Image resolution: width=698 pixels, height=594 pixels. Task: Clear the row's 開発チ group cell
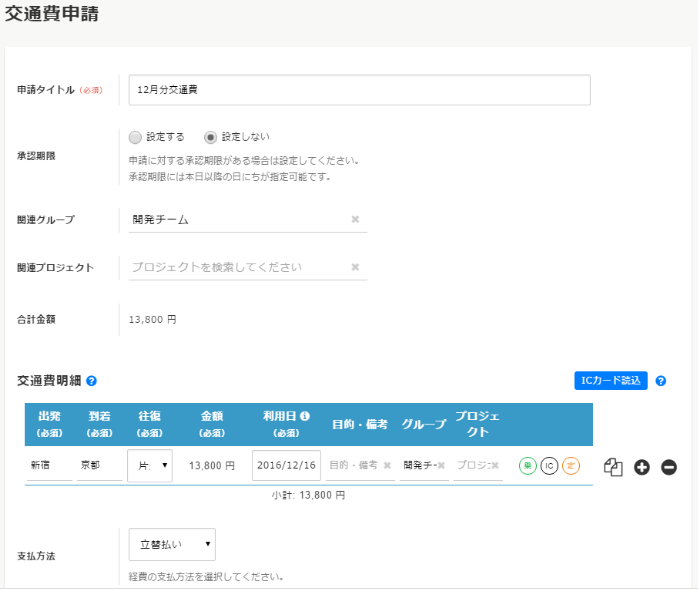click(x=441, y=465)
